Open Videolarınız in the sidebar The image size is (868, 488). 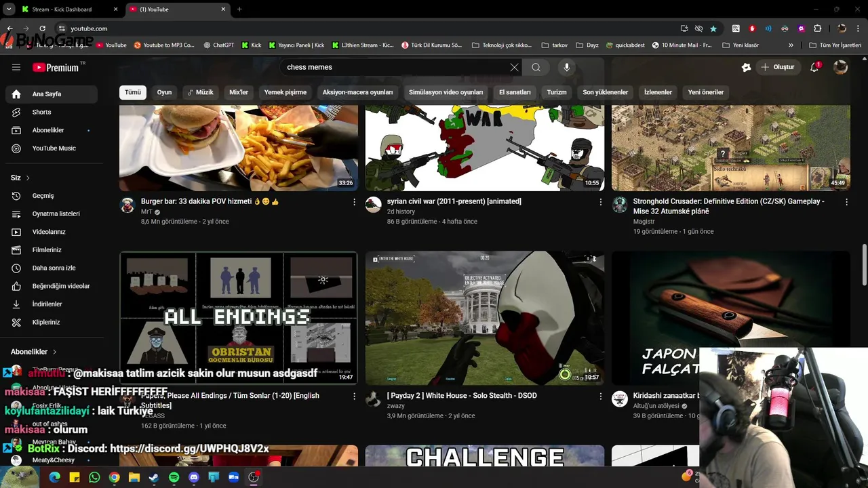[x=52, y=232]
